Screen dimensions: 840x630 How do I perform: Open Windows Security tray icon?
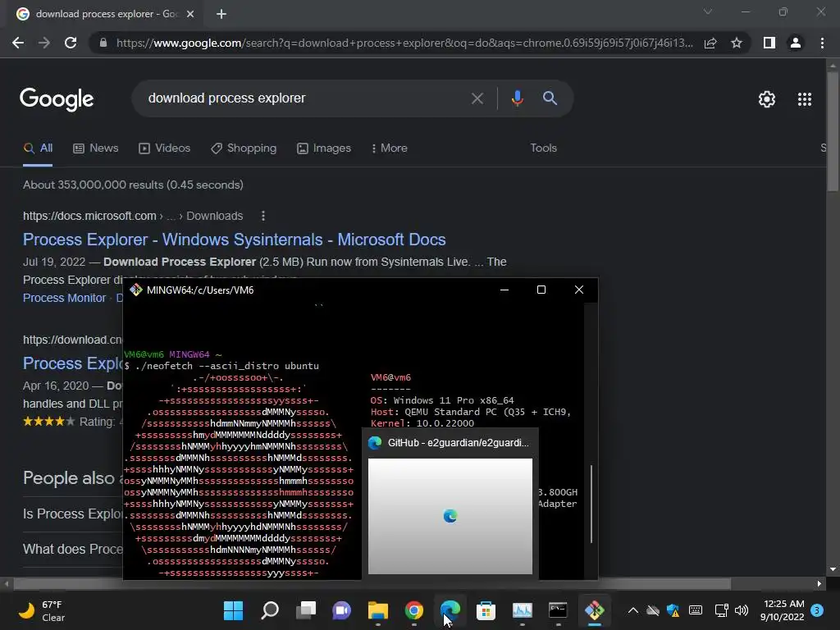pos(673,610)
